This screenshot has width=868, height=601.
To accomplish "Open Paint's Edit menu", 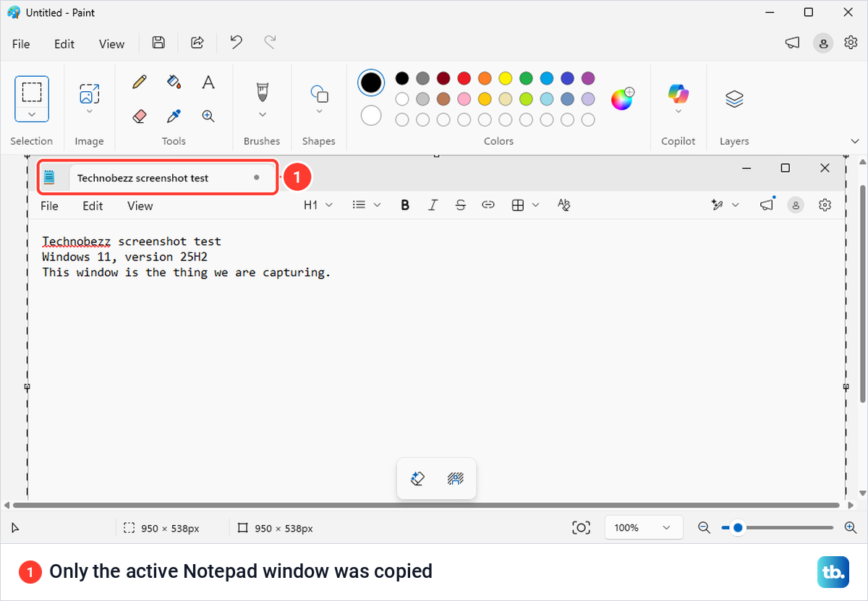I will pos(64,44).
